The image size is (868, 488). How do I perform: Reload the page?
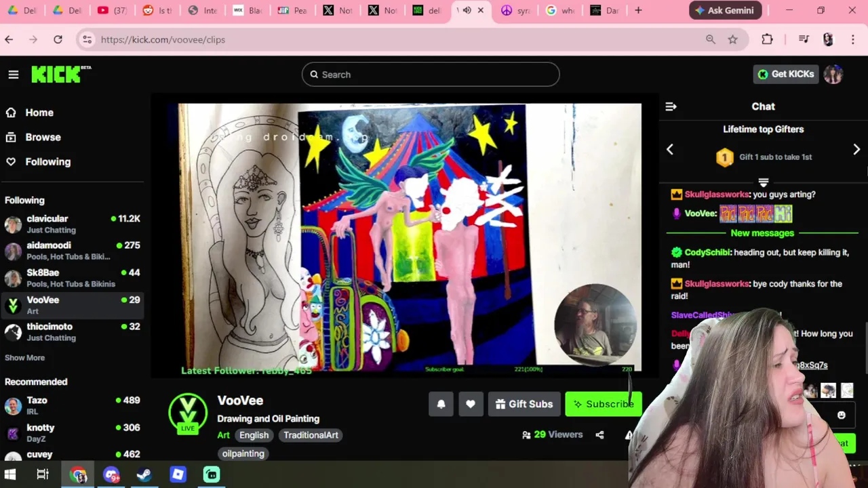click(58, 39)
